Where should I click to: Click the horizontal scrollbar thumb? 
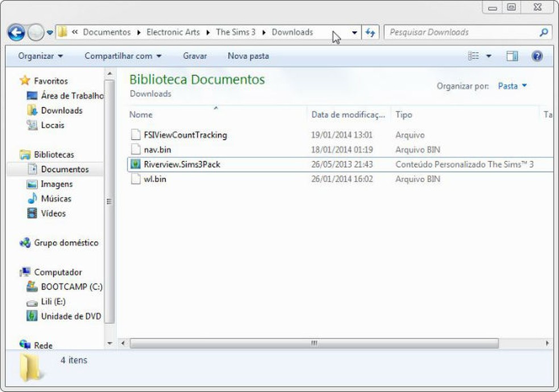click(314, 344)
